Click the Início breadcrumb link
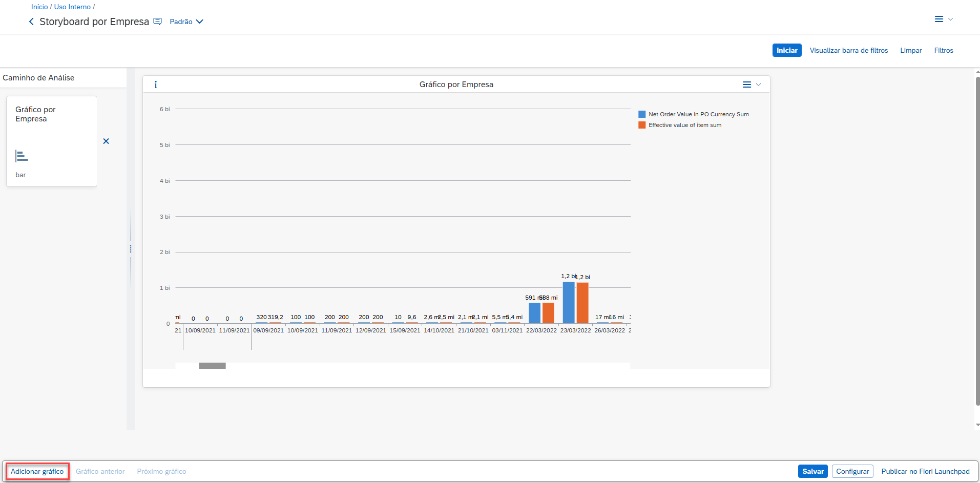This screenshot has height=483, width=980. pos(39,7)
